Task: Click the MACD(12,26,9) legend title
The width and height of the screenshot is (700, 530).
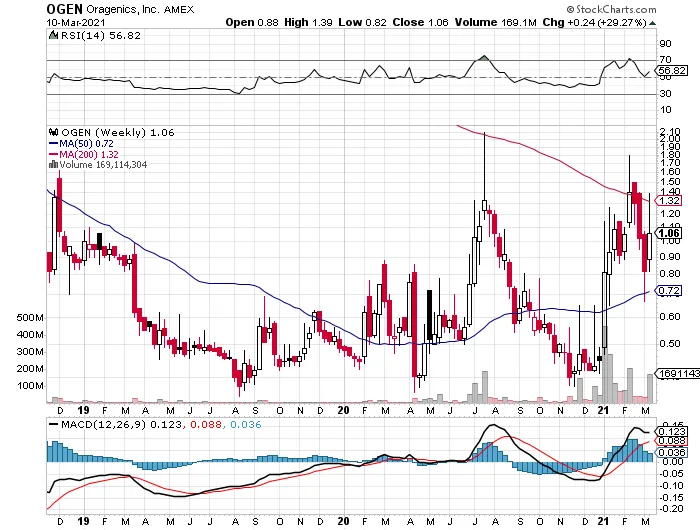Action: [104, 424]
